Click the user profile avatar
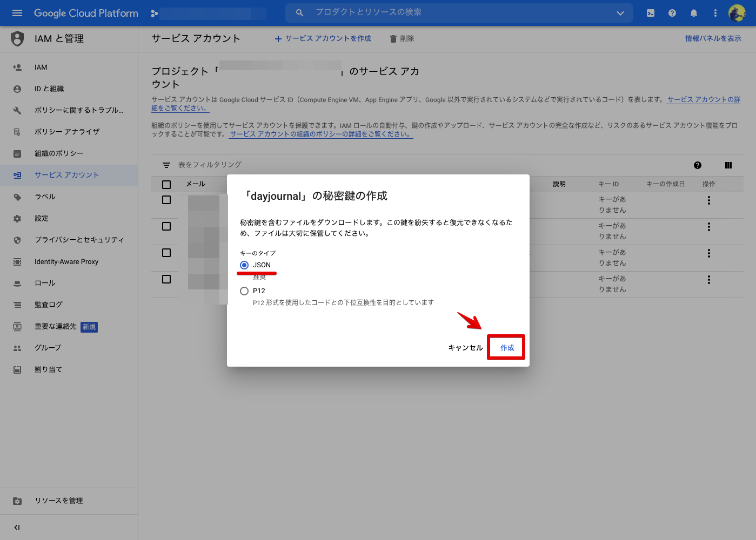The height and width of the screenshot is (540, 756). (737, 13)
